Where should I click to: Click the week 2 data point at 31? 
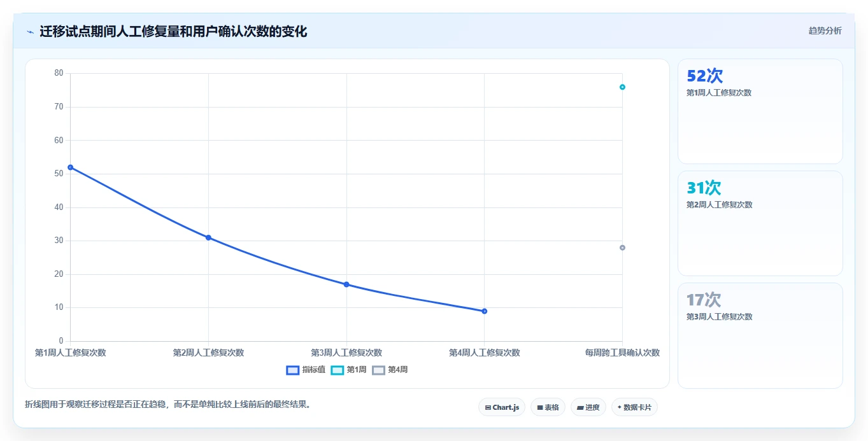pyautogui.click(x=208, y=237)
